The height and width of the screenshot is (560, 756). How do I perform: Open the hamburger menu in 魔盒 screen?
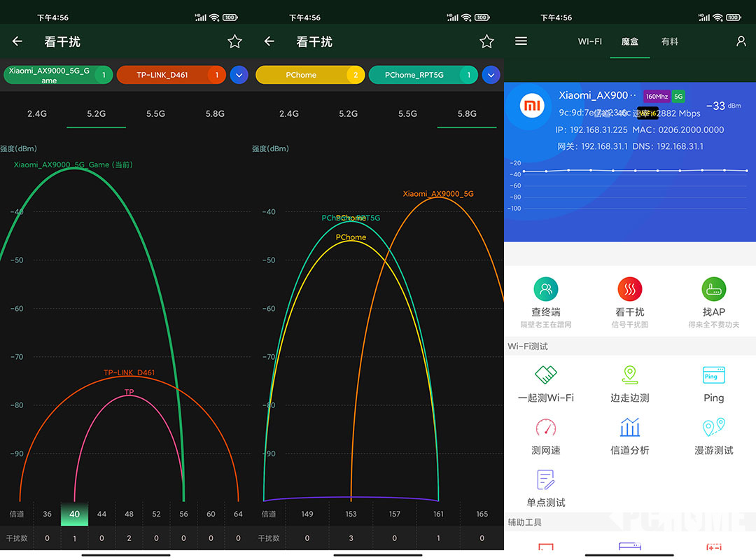point(521,41)
